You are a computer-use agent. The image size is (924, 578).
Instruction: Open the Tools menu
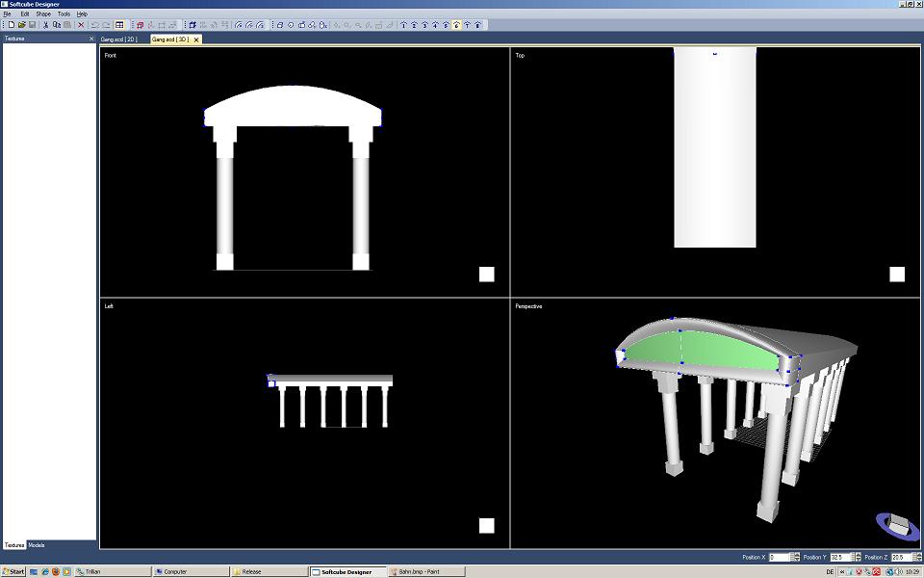[64, 14]
